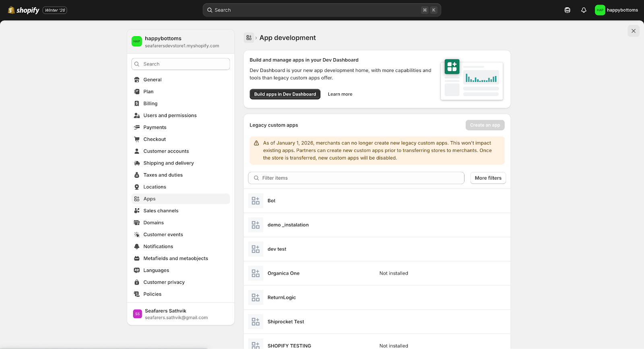The image size is (644, 349).
Task: Click the Locations pin icon
Action: [137, 187]
